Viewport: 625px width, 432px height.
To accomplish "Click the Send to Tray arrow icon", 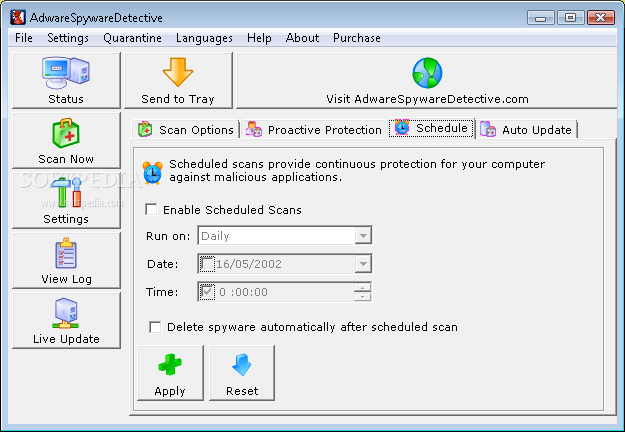I will 178,72.
